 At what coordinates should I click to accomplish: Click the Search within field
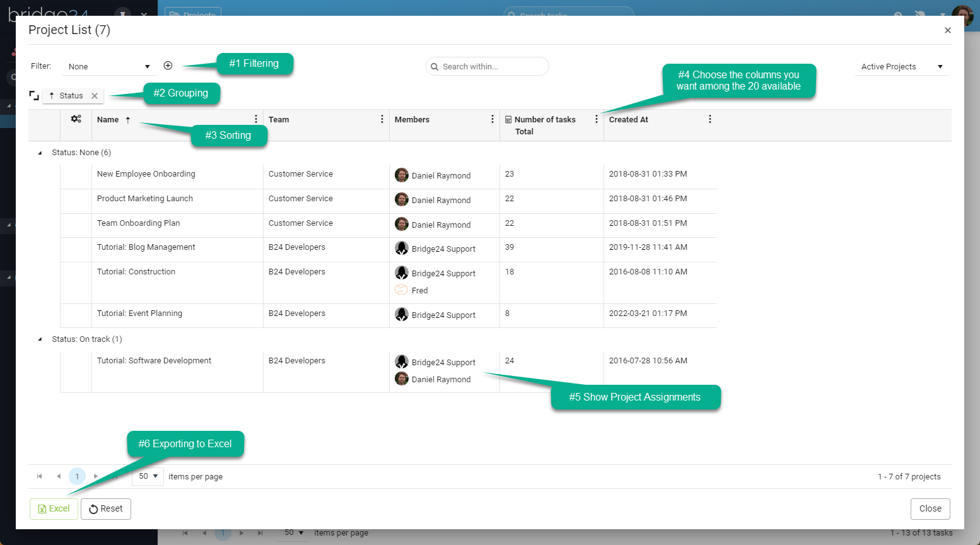[x=487, y=66]
